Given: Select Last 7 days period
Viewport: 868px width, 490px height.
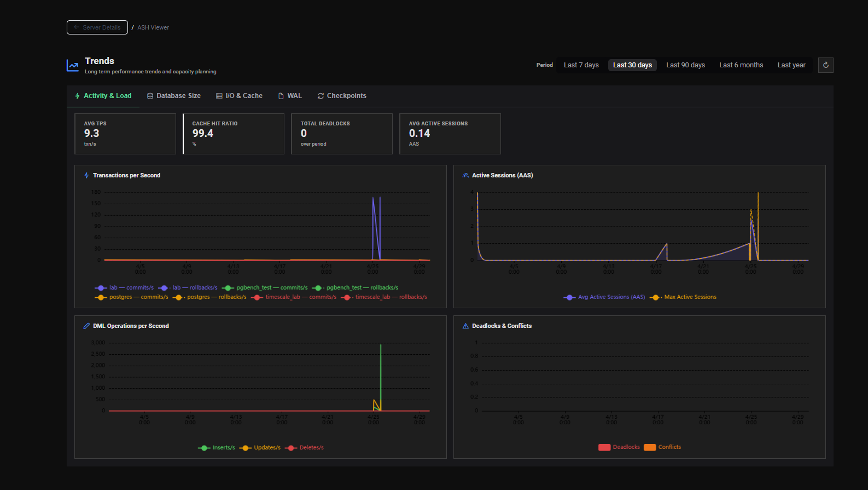Looking at the screenshot, I should [581, 65].
